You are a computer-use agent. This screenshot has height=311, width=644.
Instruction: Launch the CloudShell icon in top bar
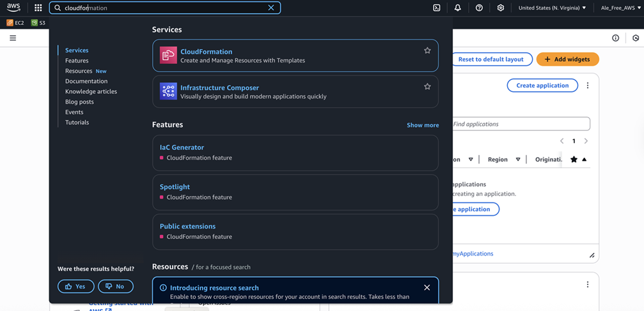point(437,8)
